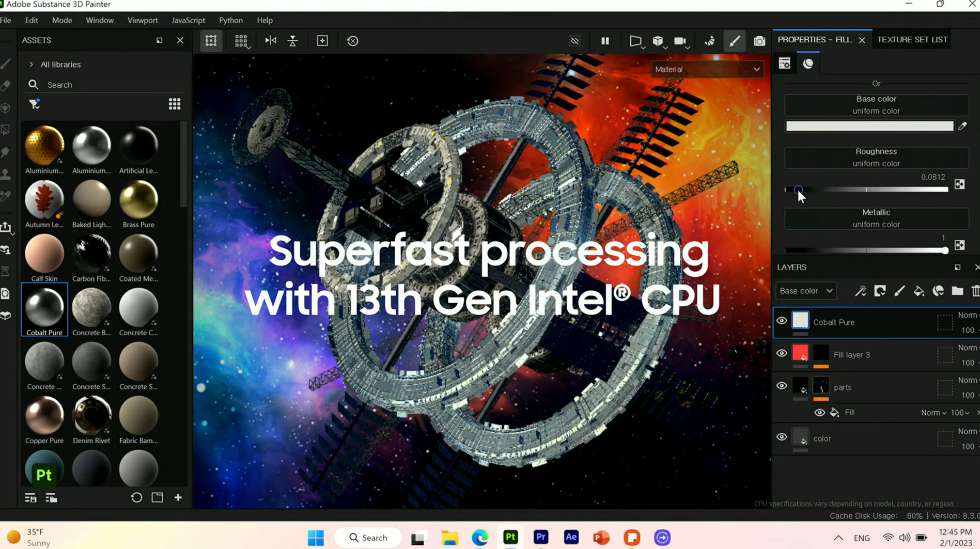The width and height of the screenshot is (980, 549).
Task: Click the Metallic uniform color button
Action: click(x=876, y=218)
